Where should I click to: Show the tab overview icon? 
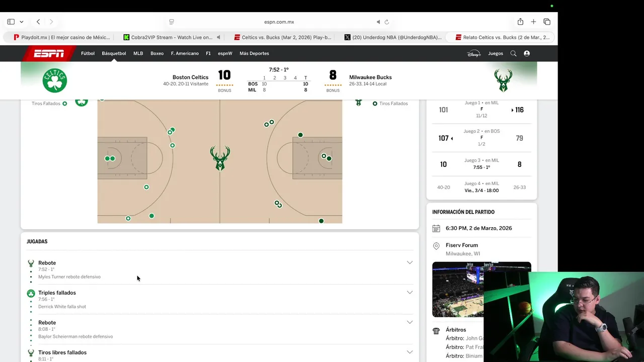547,22
